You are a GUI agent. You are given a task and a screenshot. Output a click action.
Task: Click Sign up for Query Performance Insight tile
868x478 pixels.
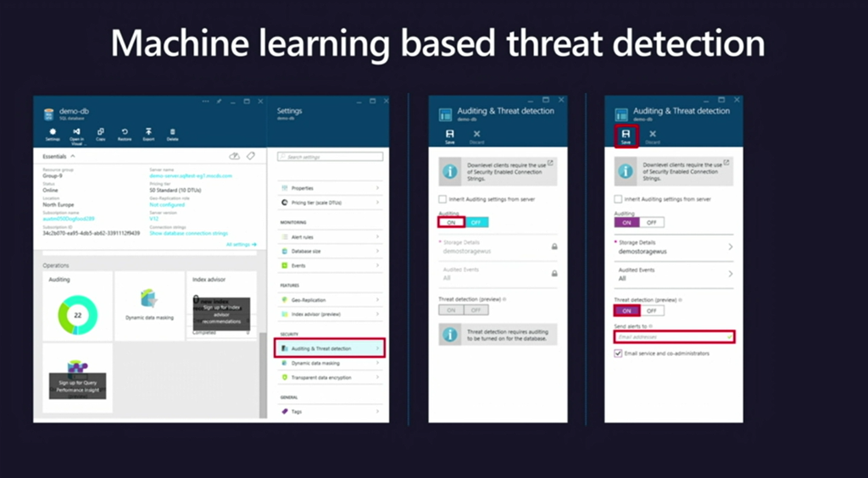pos(77,378)
